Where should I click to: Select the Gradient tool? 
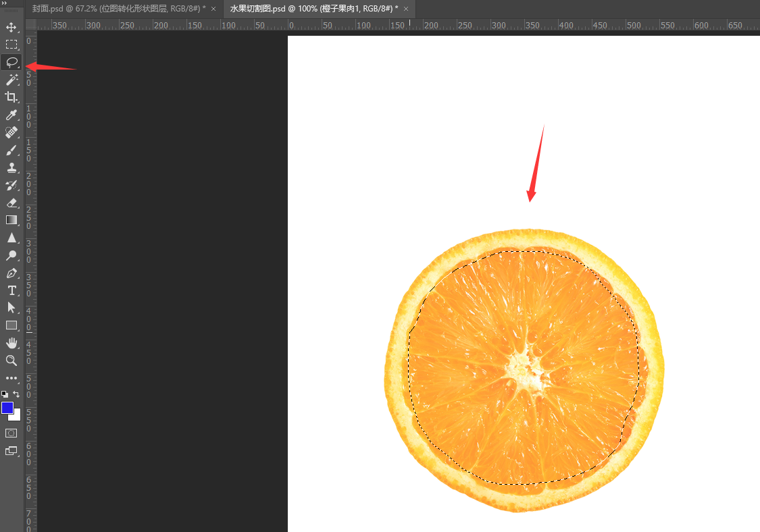coord(11,220)
